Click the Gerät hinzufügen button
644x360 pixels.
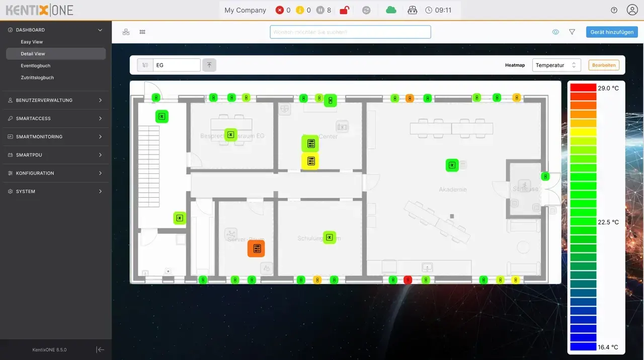point(612,32)
